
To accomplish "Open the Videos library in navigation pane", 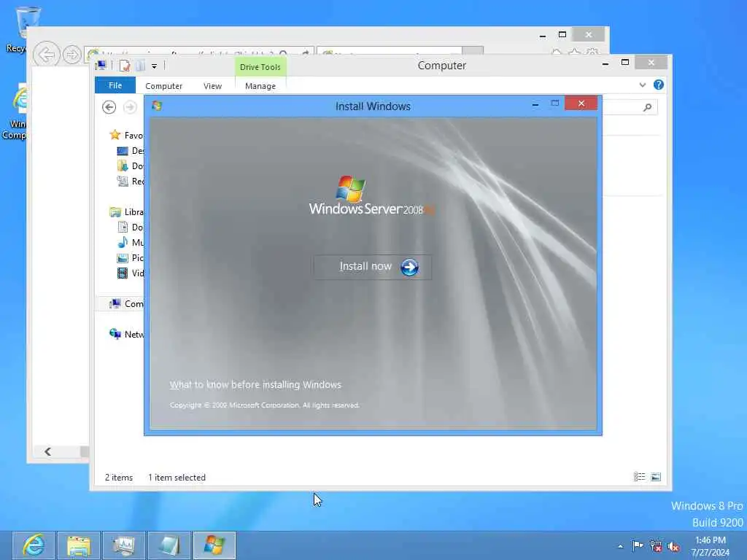I will pyautogui.click(x=130, y=273).
